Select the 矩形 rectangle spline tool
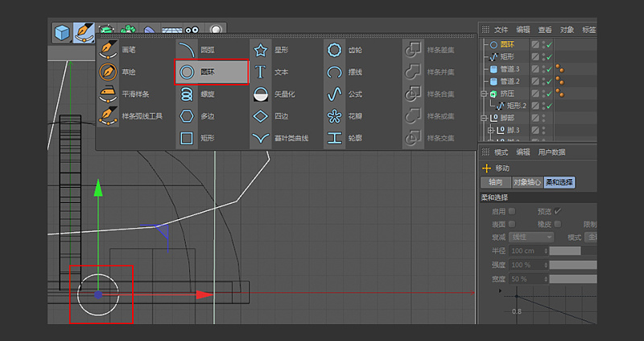Screen dimensions: 644x341 tap(187, 138)
